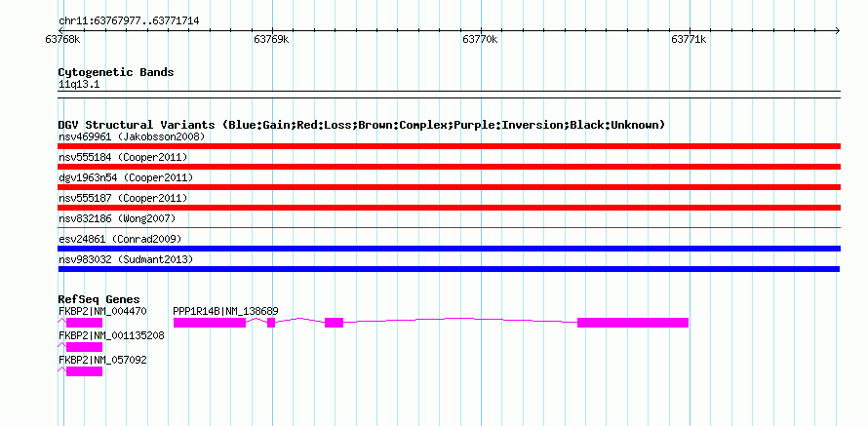The width and height of the screenshot is (868, 426).
Task: Click the PPP1R14B large last exon ending near 63771k
Action: 633,323
